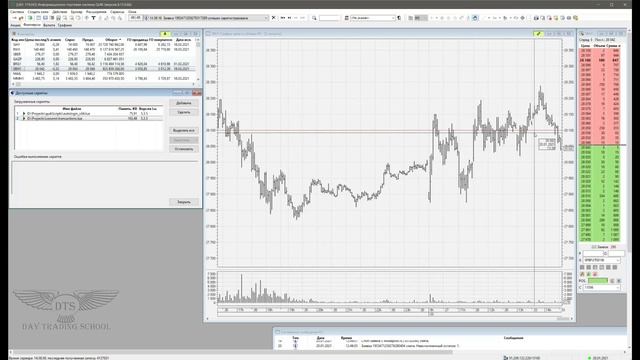Screen dimensions: 640x360
Task: Click left arrow of quotes table horizontal scrollbar
Action: (12, 84)
